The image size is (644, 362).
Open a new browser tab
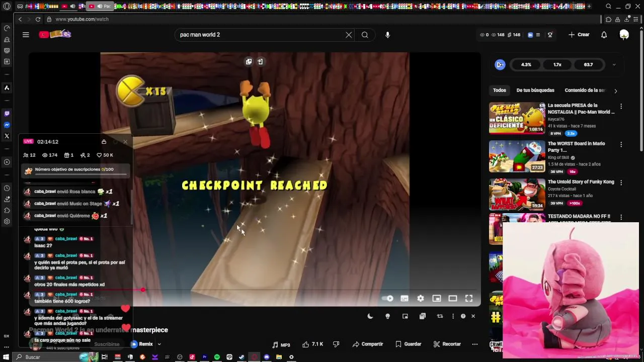coord(589,7)
